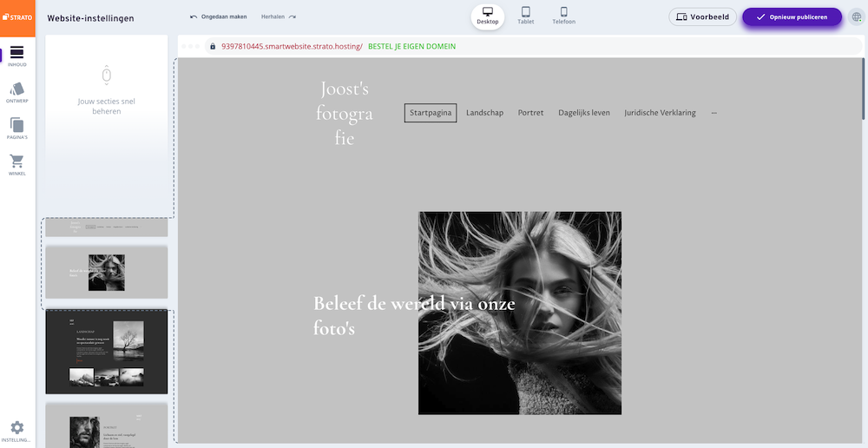Click Ongedaan maken undo button
The width and height of the screenshot is (868, 448).
pyautogui.click(x=218, y=16)
